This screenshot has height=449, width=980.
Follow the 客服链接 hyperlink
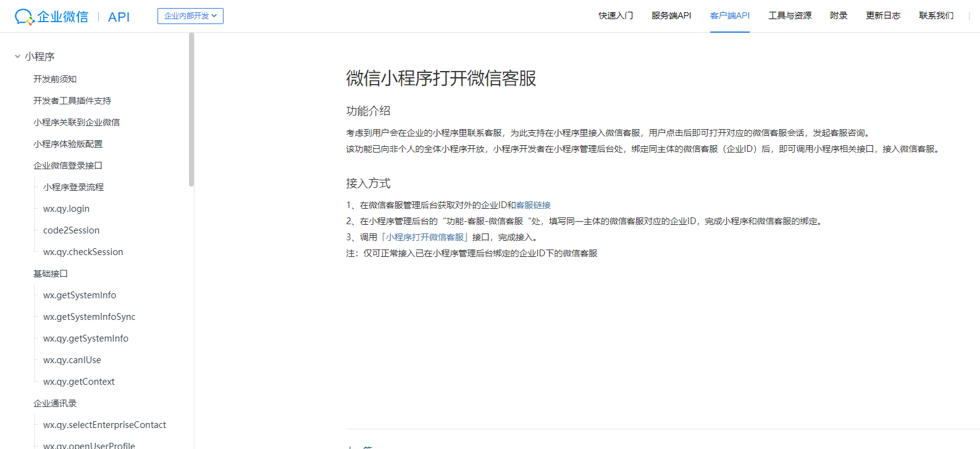point(534,205)
